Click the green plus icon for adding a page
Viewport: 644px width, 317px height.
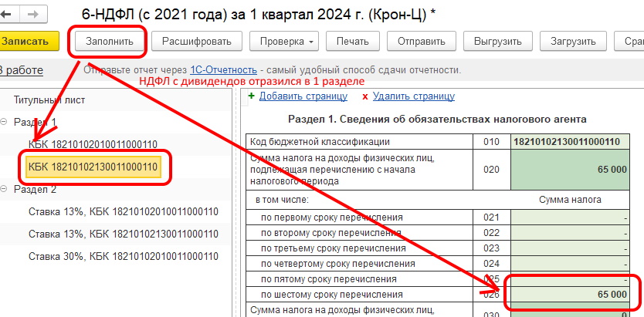(252, 96)
